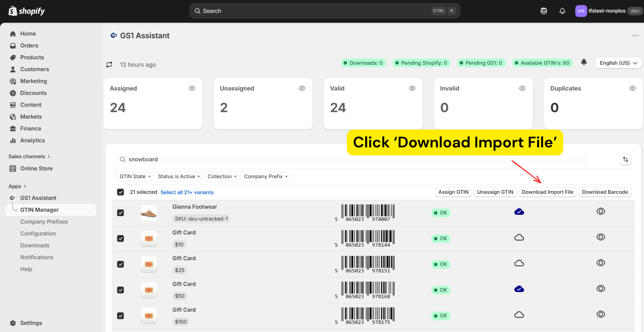Click the barcode image for Gianna Footwear
The image size is (644, 332).
tap(365, 213)
